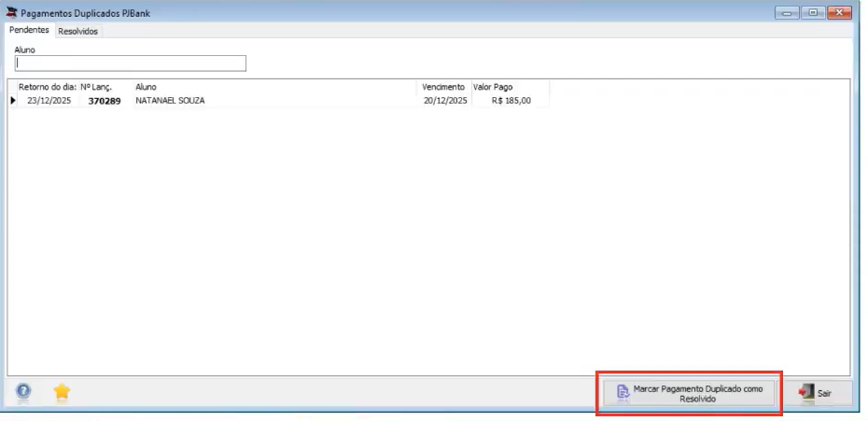868x421 pixels.
Task: Click due date 20/12/2025
Action: pyautogui.click(x=444, y=100)
